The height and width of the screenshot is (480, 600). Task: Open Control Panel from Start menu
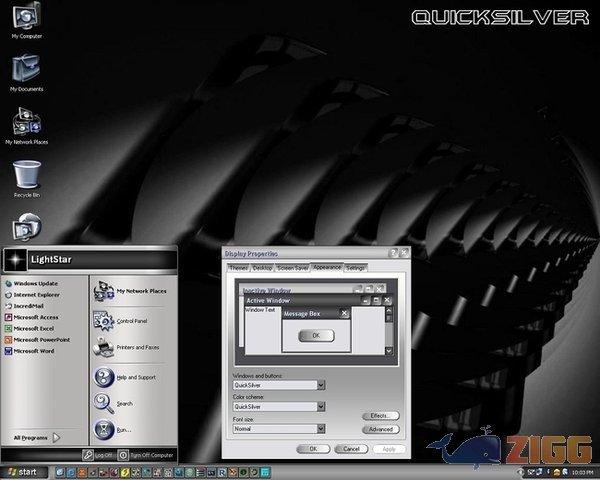tap(121, 321)
